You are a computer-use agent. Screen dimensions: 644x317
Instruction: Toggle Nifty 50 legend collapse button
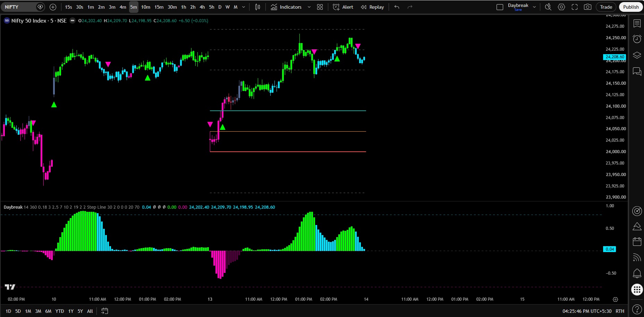coord(73,21)
